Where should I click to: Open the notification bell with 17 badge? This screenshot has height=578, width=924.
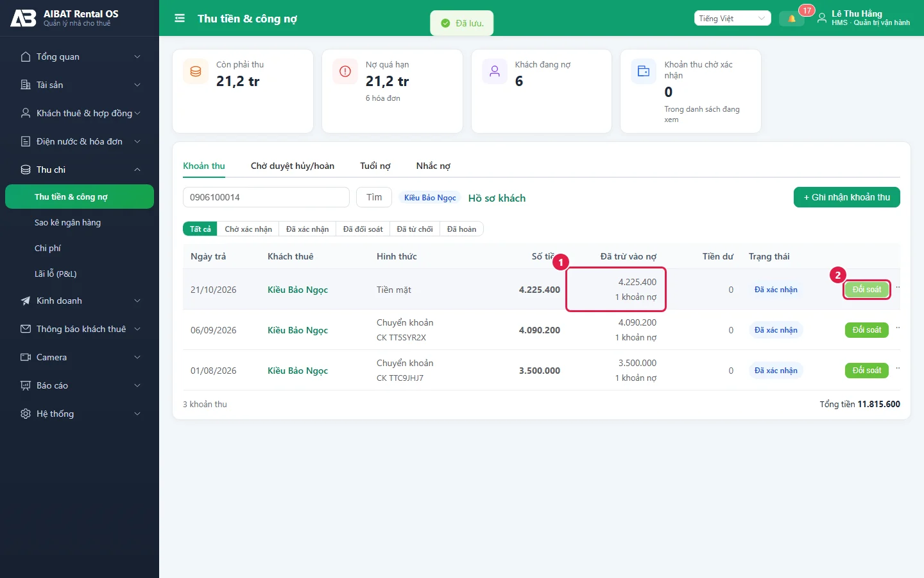(792, 19)
